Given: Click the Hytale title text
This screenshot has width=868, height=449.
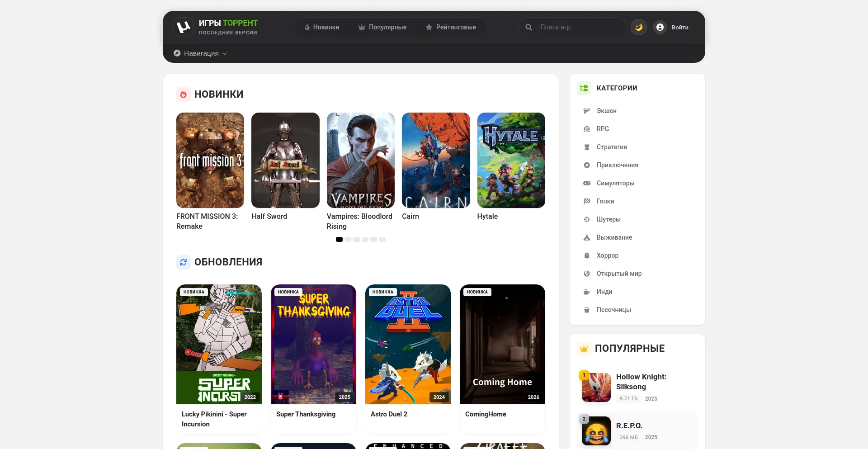Looking at the screenshot, I should coord(487,217).
